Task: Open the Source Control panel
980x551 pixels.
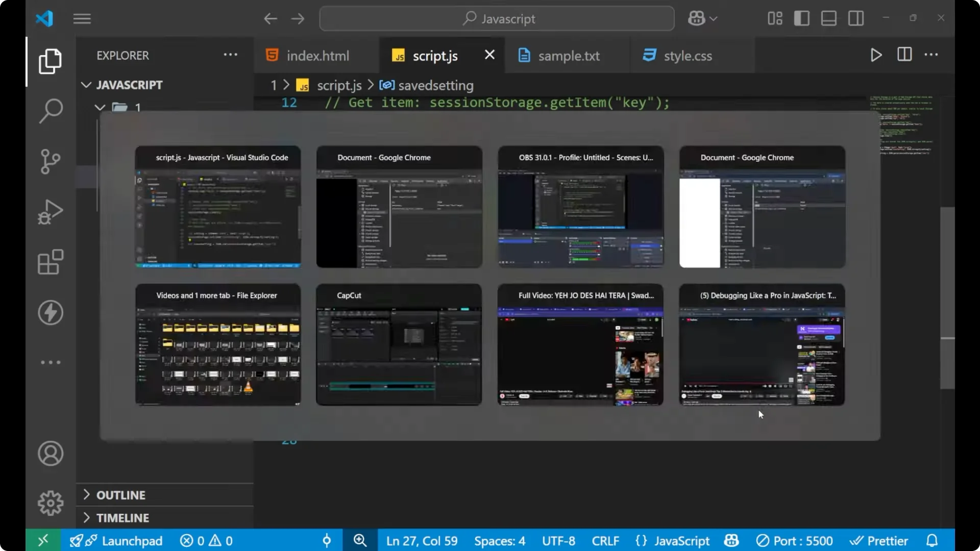Action: coord(50,161)
